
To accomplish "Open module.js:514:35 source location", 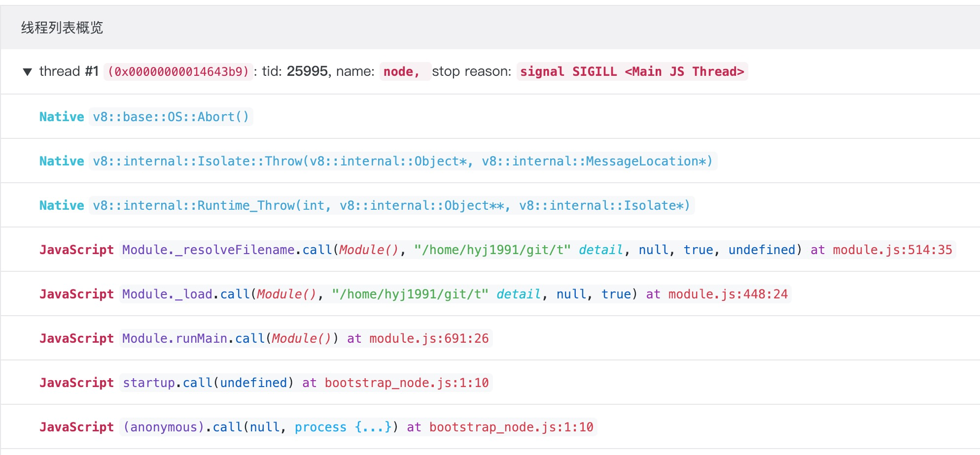I will click(892, 250).
